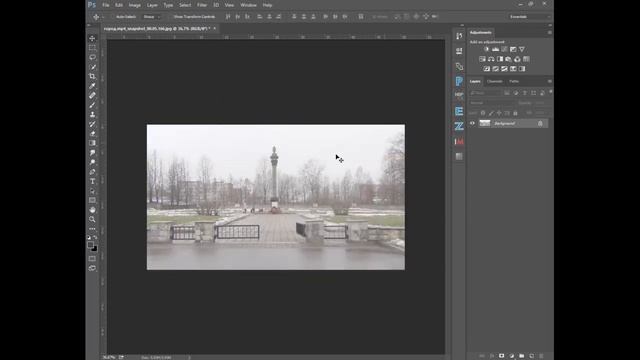Add a Brightness/Contrast adjustment
Viewport: 640px width, 360px height.
pos(486,49)
